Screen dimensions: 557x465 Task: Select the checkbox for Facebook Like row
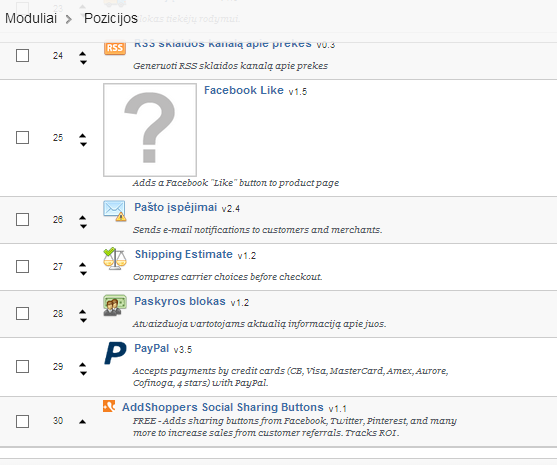click(x=22, y=137)
